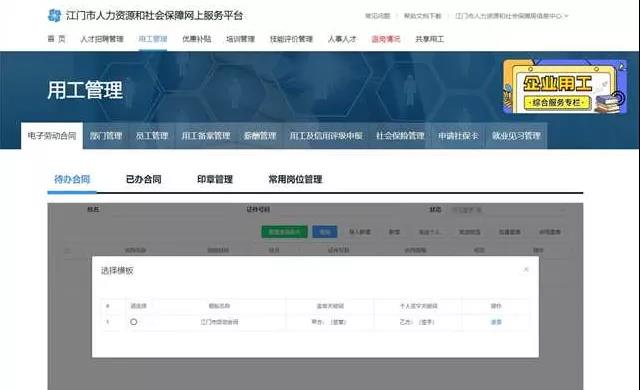Open the 首页 menu item
Viewport: 640px width, 390px height.
pyautogui.click(x=56, y=39)
